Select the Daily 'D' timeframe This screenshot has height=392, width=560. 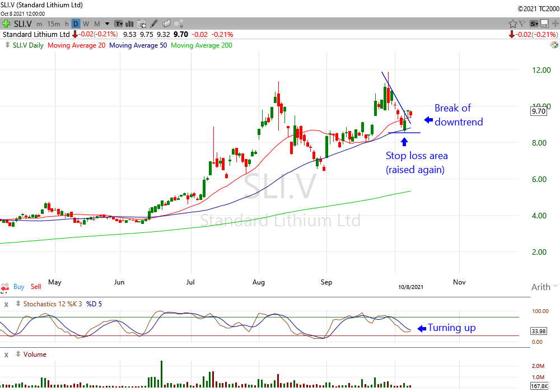point(76,24)
